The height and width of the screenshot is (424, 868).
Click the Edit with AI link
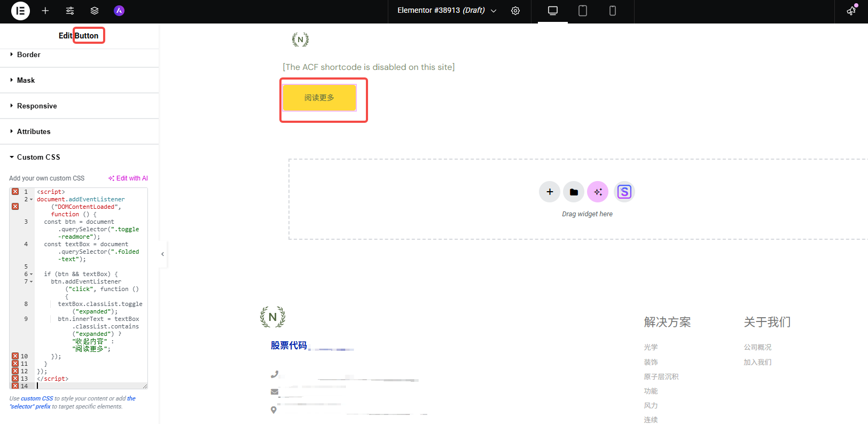point(128,178)
